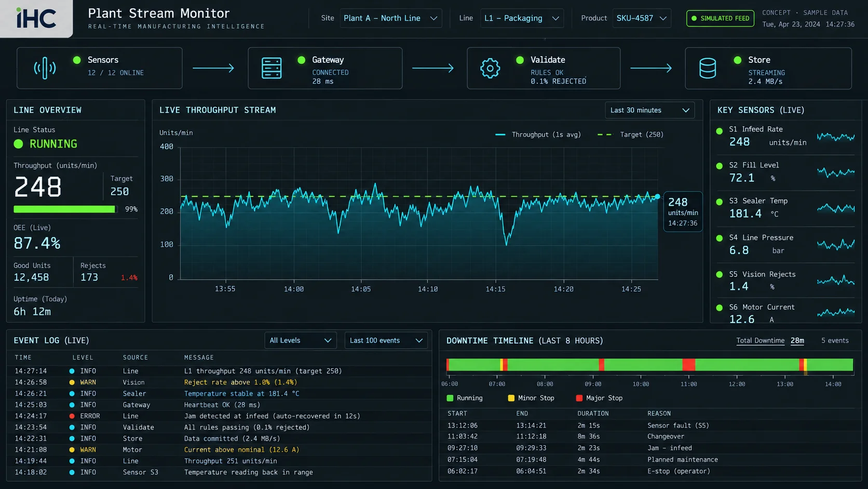Toggle Major Stop legend entry

click(599, 398)
